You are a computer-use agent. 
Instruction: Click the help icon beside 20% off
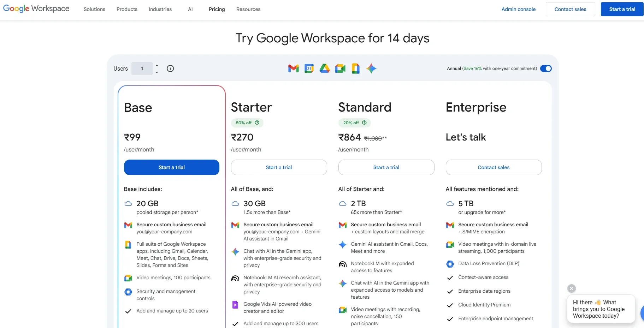tap(364, 123)
